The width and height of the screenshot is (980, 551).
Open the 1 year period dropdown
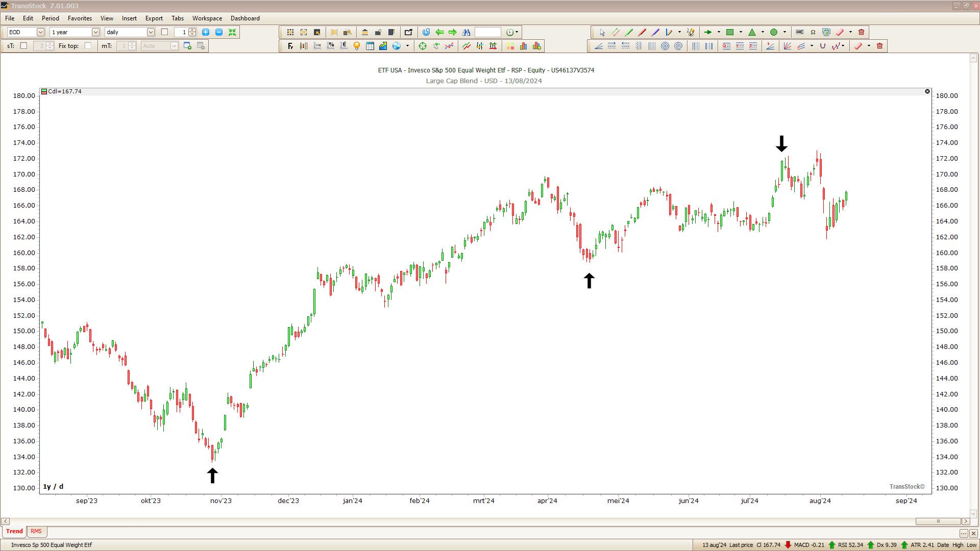point(95,32)
